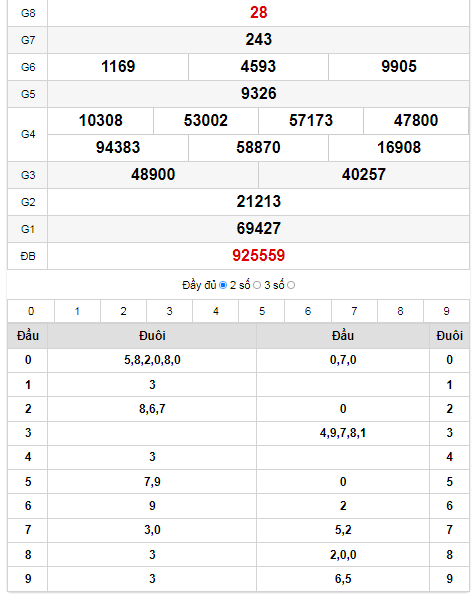Image resolution: width=474 pixels, height=594 pixels.
Task: Click the G3 result 48900
Action: [153, 175]
